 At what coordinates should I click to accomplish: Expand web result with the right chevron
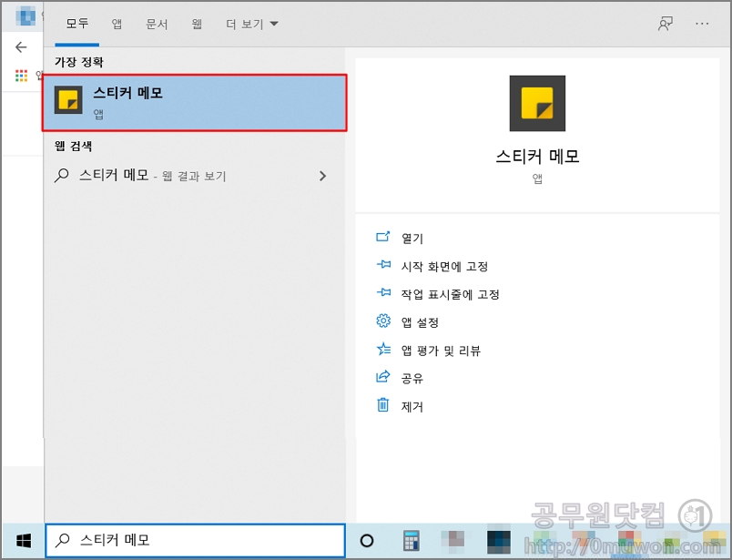(322, 176)
